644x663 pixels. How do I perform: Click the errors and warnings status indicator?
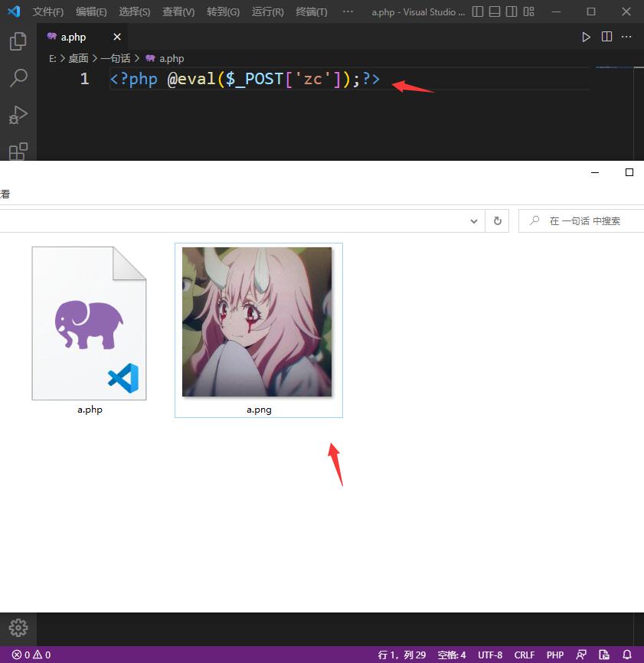click(x=31, y=655)
